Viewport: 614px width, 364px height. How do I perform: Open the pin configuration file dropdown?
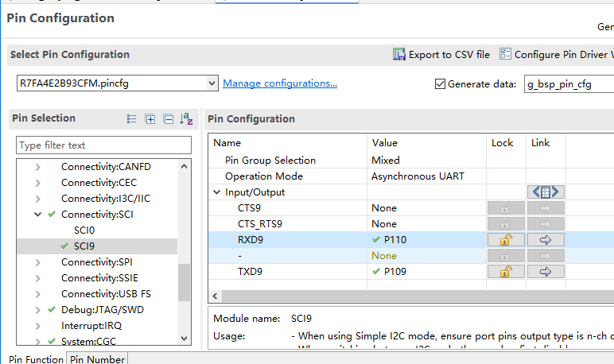click(212, 83)
